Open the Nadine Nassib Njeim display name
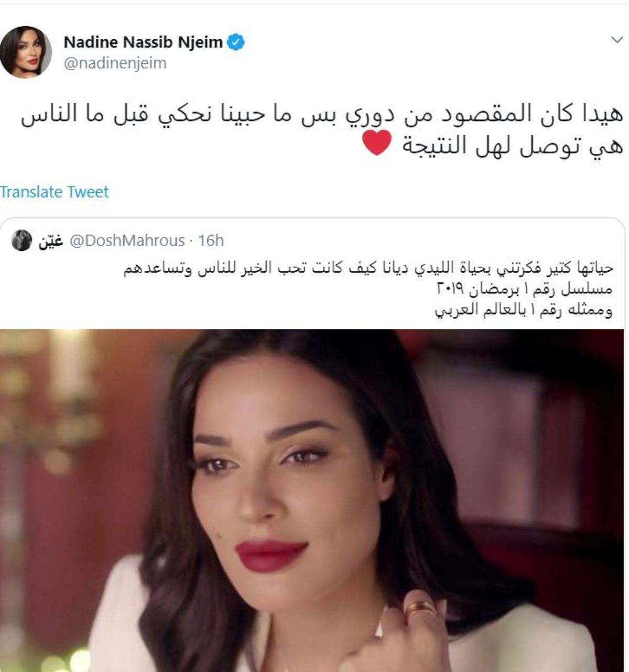Image resolution: width=629 pixels, height=672 pixels. click(x=143, y=42)
